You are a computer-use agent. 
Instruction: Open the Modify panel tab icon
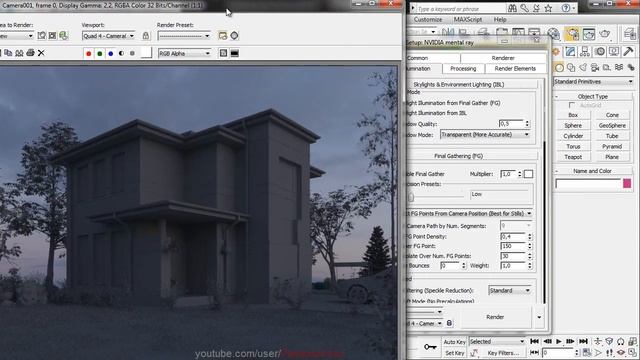(x=570, y=51)
